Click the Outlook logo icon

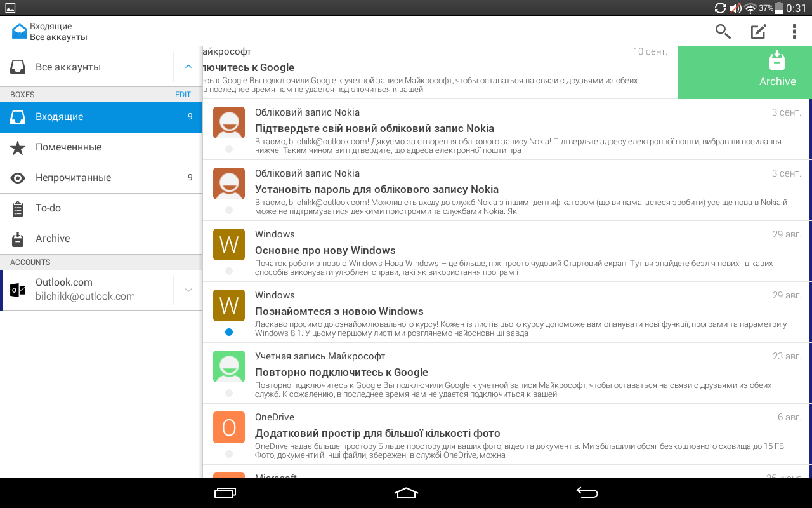pyautogui.click(x=18, y=290)
